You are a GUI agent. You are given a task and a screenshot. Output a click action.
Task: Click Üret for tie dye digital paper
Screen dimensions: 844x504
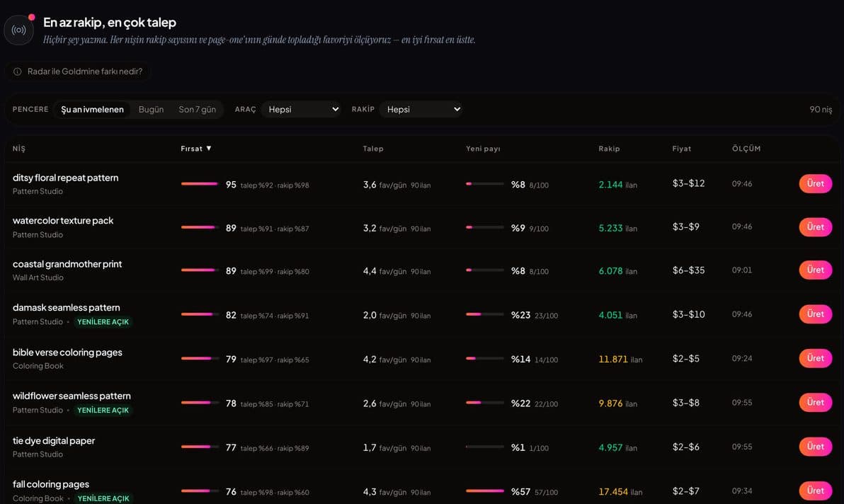click(816, 447)
